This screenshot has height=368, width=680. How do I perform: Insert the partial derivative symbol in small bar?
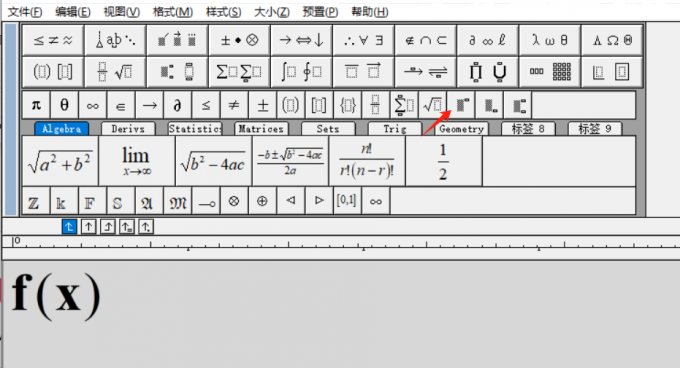(177, 105)
